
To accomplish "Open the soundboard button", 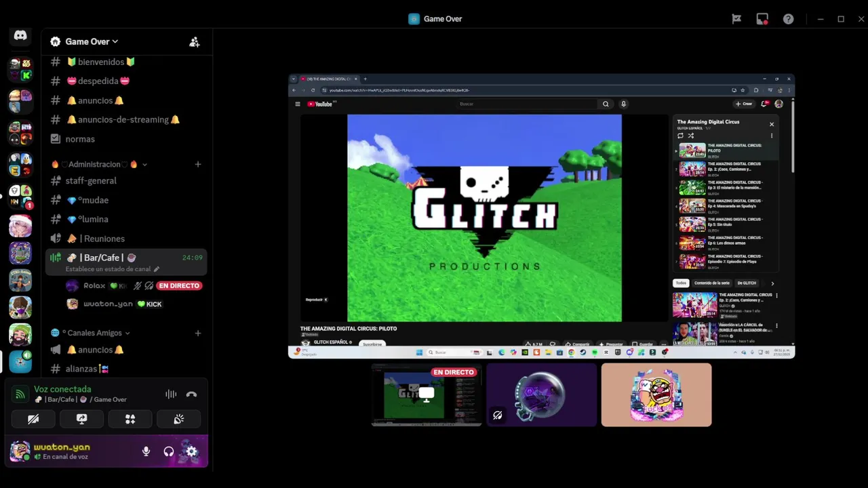I will coord(179,420).
